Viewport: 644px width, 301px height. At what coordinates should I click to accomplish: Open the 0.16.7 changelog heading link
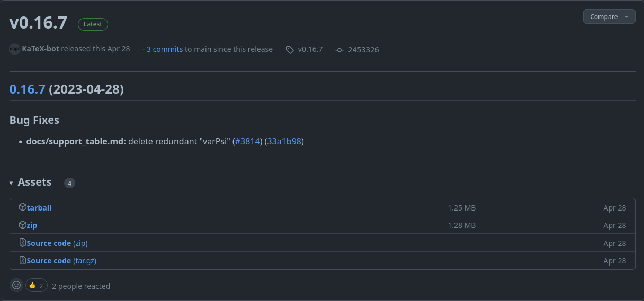tap(28, 89)
